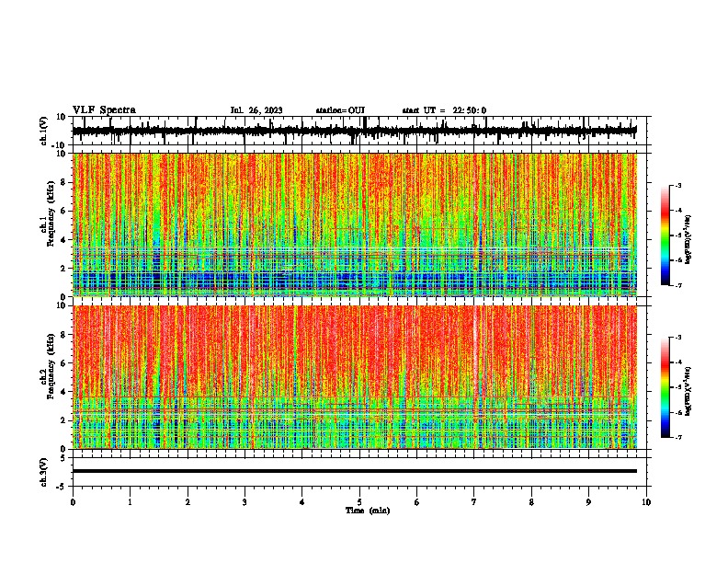Click the "VLF Spectra" plot title

[x=104, y=110]
